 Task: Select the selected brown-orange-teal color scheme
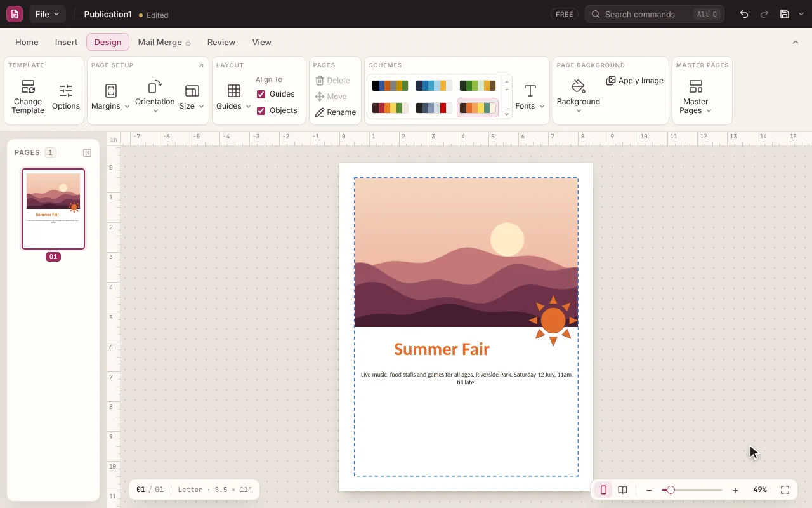point(478,108)
